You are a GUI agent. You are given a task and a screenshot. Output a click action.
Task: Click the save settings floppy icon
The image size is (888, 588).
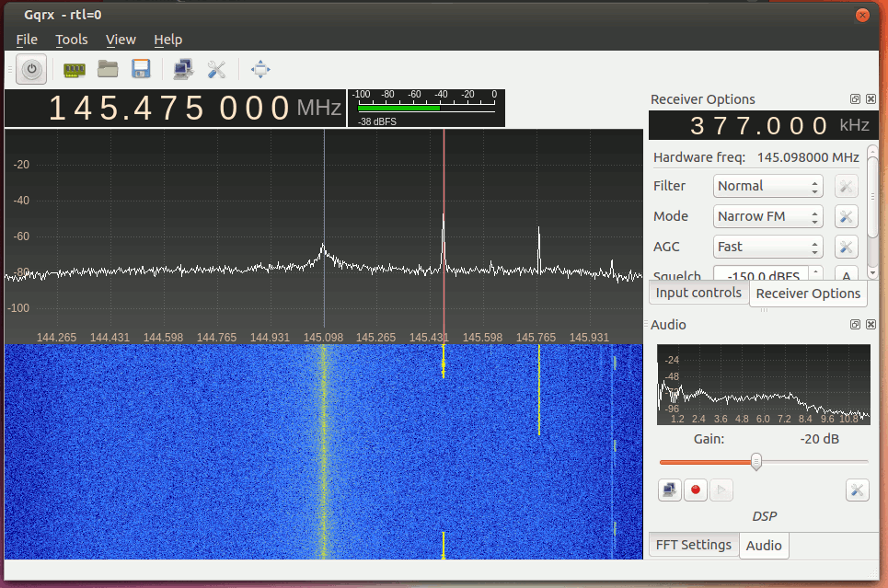tap(141, 69)
